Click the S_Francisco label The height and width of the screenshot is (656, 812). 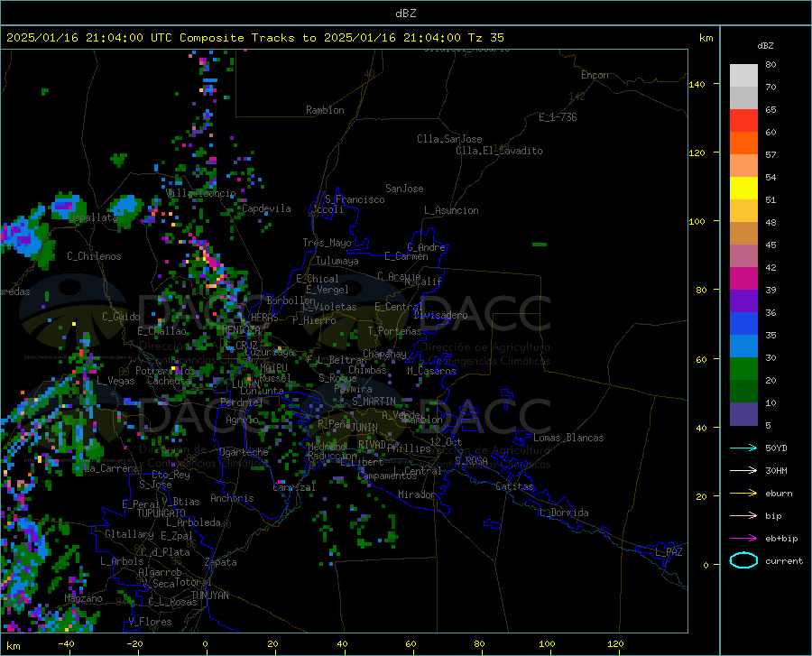[x=355, y=199]
